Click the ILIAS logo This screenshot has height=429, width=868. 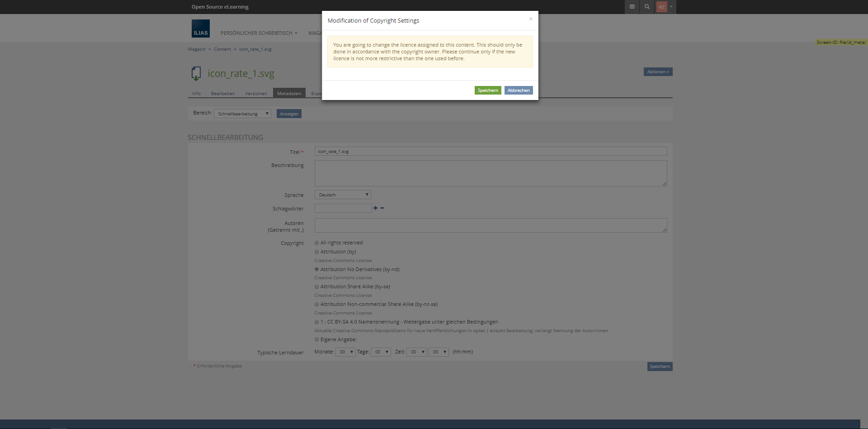tap(201, 29)
